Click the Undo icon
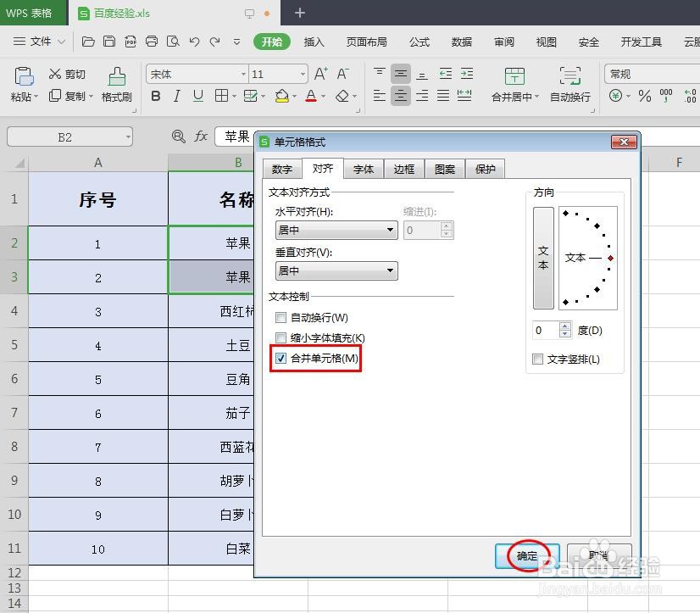Image resolution: width=700 pixels, height=613 pixels. 194,41
